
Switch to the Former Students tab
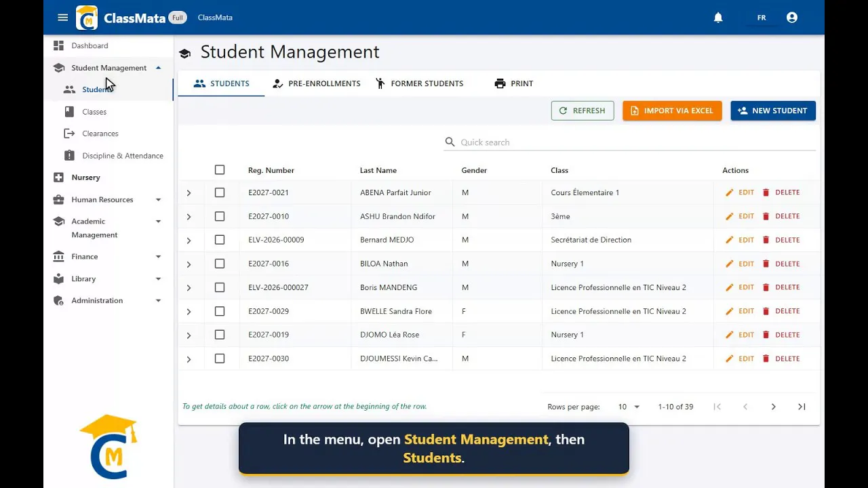point(419,83)
